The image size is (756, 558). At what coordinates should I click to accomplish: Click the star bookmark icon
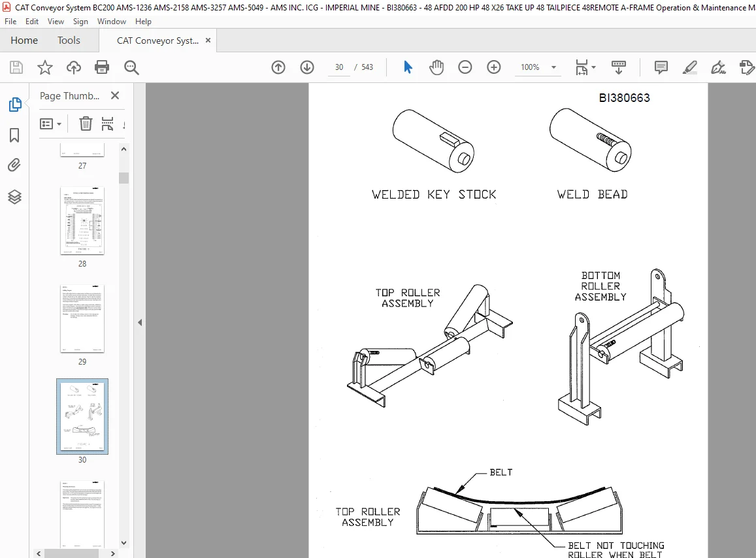tap(45, 67)
